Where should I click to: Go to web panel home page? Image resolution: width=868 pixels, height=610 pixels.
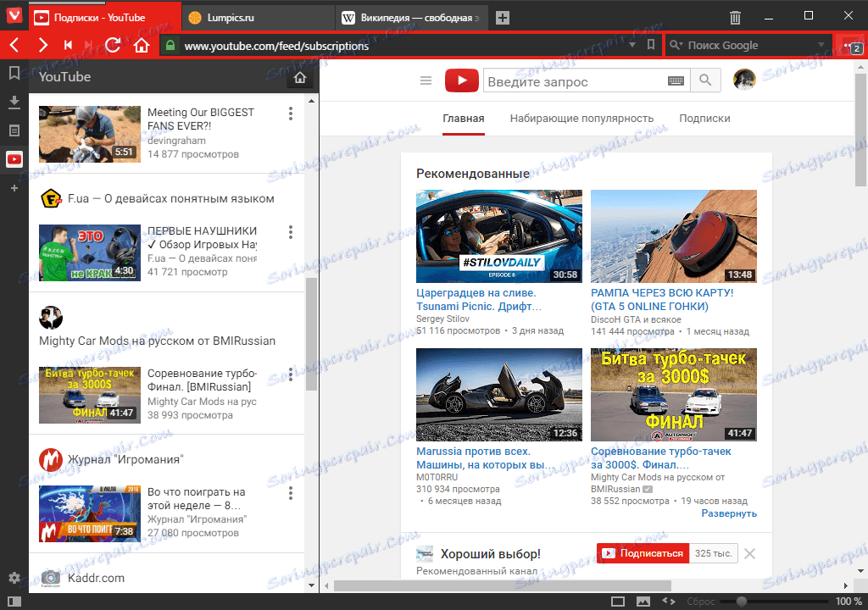pos(300,78)
